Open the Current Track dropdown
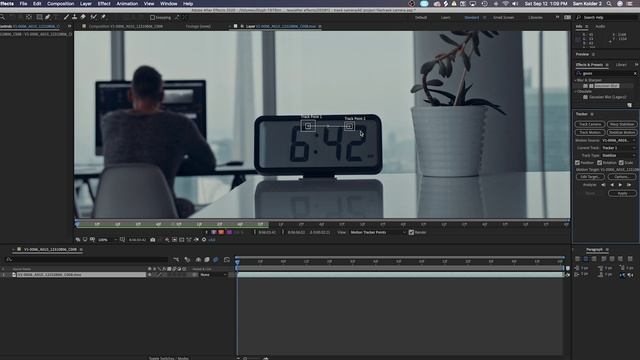This screenshot has height=360, width=640. pos(618,148)
